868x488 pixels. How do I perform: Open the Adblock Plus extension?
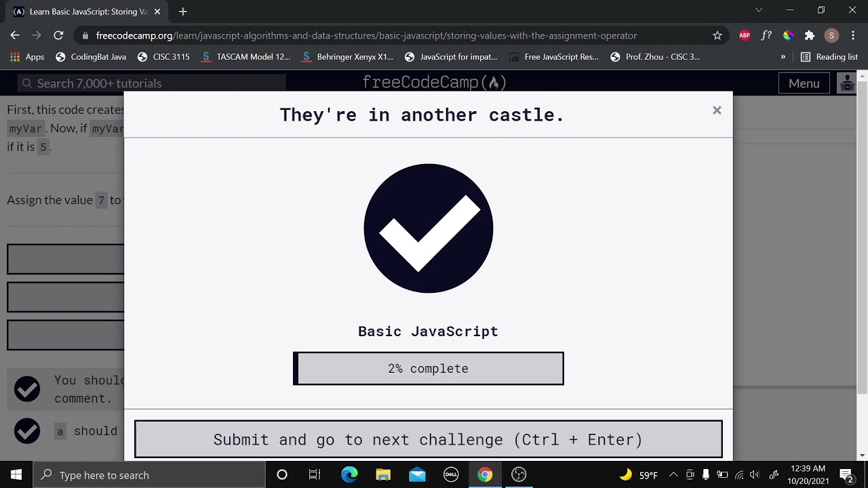point(745,35)
